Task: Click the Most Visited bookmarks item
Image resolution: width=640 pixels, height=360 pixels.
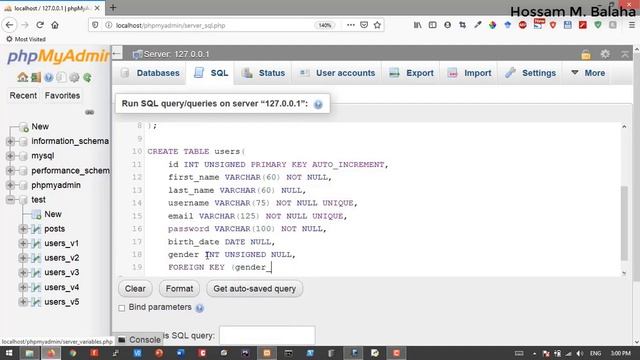Action: pyautogui.click(x=26, y=39)
